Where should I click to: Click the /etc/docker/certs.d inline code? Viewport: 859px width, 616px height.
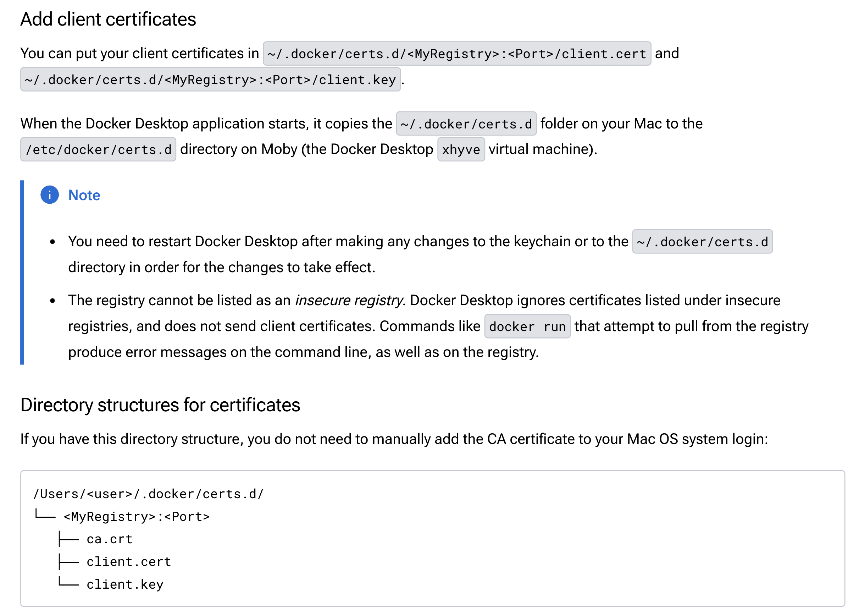(98, 150)
